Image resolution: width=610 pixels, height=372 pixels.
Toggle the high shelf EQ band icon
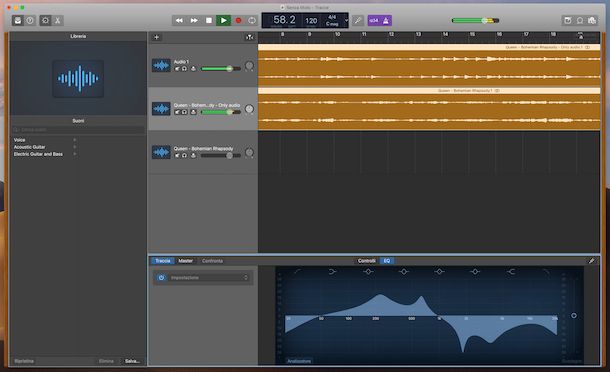[x=511, y=271]
